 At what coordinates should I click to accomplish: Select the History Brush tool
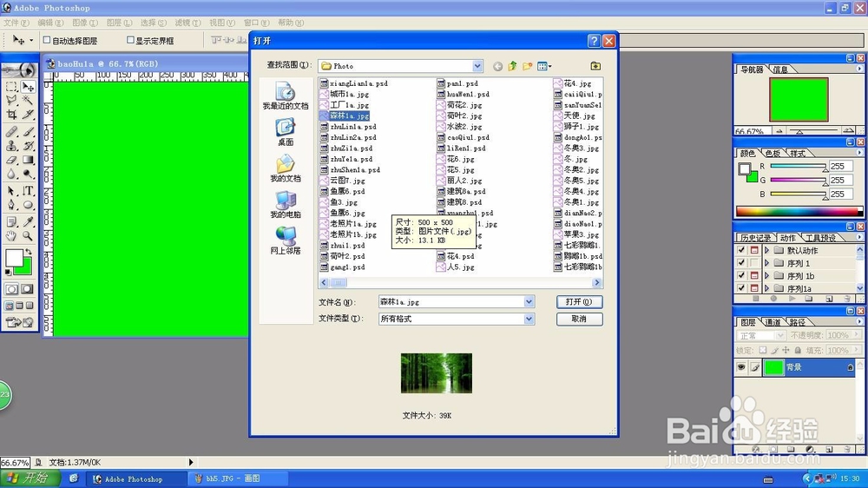point(28,146)
